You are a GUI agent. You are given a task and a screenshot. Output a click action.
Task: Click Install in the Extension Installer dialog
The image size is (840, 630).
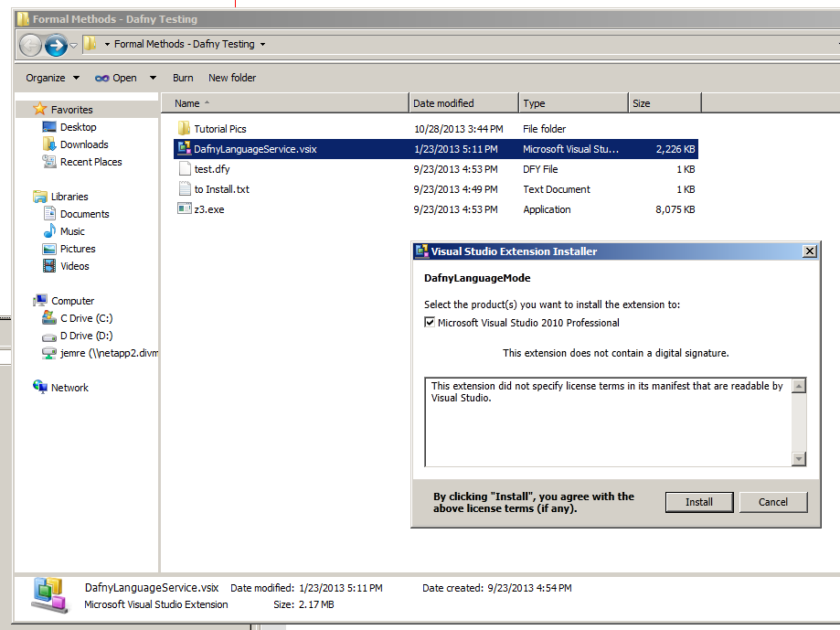coord(699,502)
